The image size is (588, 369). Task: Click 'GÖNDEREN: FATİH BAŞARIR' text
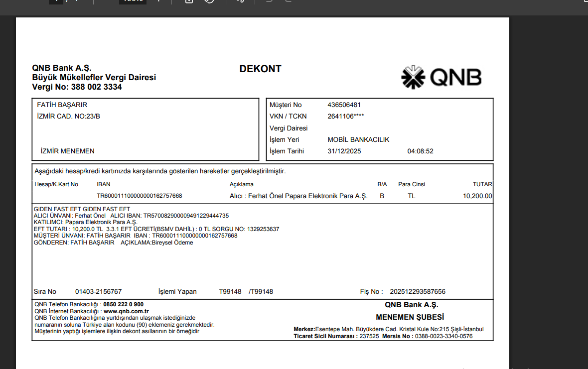click(x=74, y=243)
